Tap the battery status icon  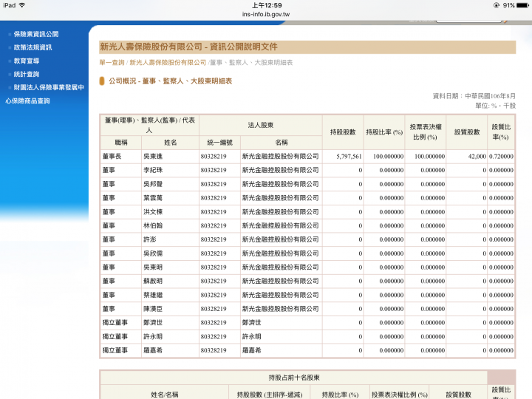pyautogui.click(x=522, y=5)
